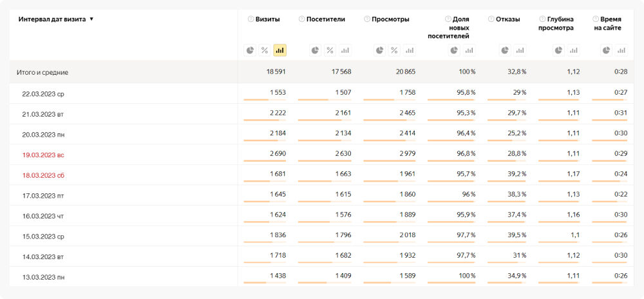This screenshot has width=644, height=299.
Task: Click pie chart icon under Отказы
Action: (504, 50)
